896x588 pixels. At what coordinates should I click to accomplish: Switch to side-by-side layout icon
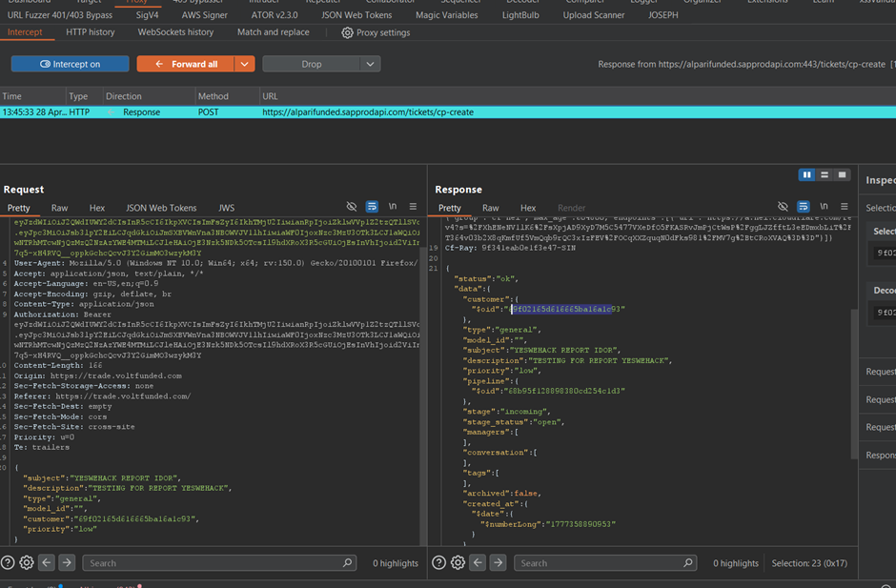[x=806, y=174]
